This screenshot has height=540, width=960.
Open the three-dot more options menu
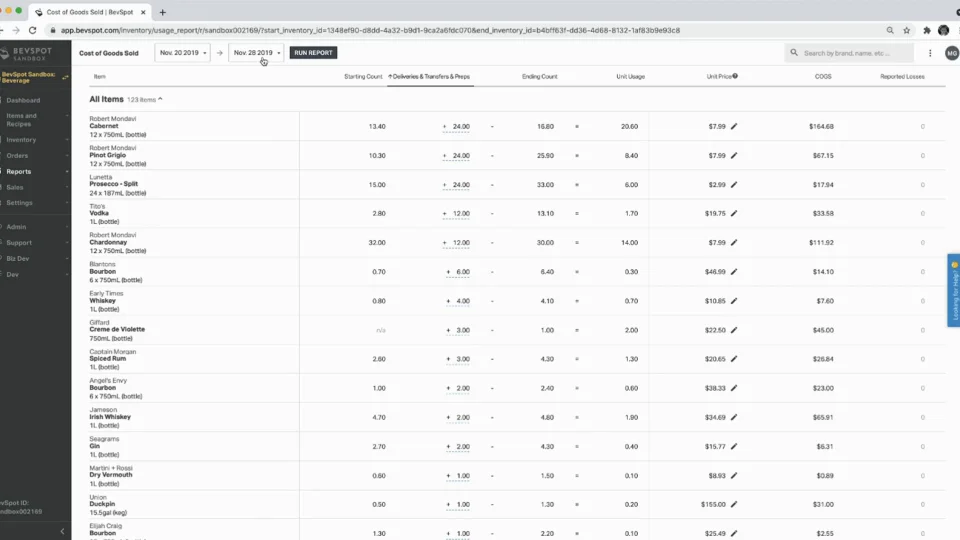coord(930,53)
